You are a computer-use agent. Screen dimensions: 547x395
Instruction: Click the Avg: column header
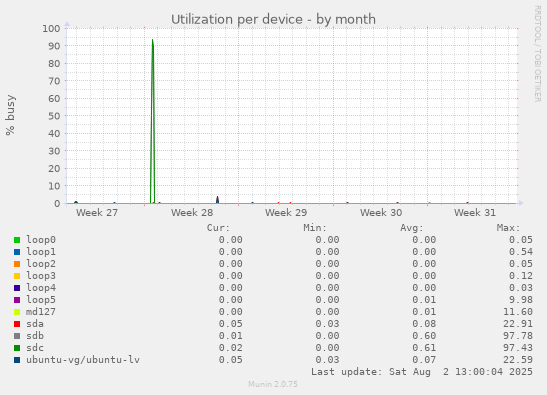[x=412, y=228]
